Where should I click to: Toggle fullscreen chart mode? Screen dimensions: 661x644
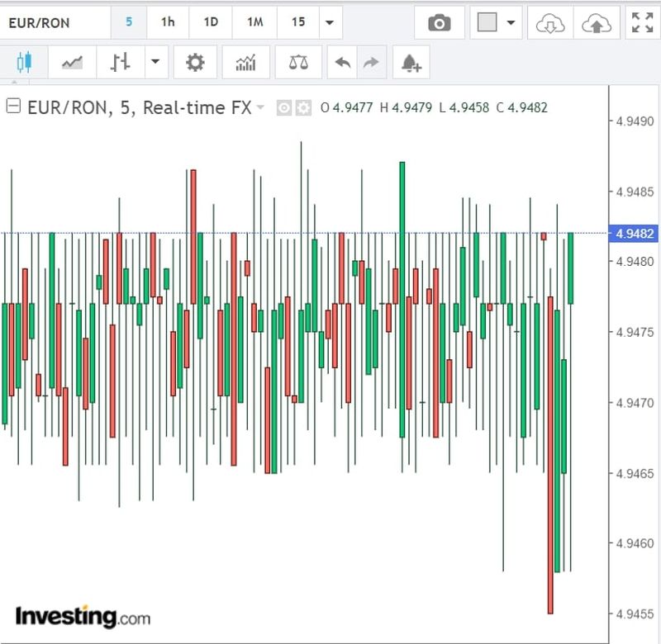pos(642,23)
